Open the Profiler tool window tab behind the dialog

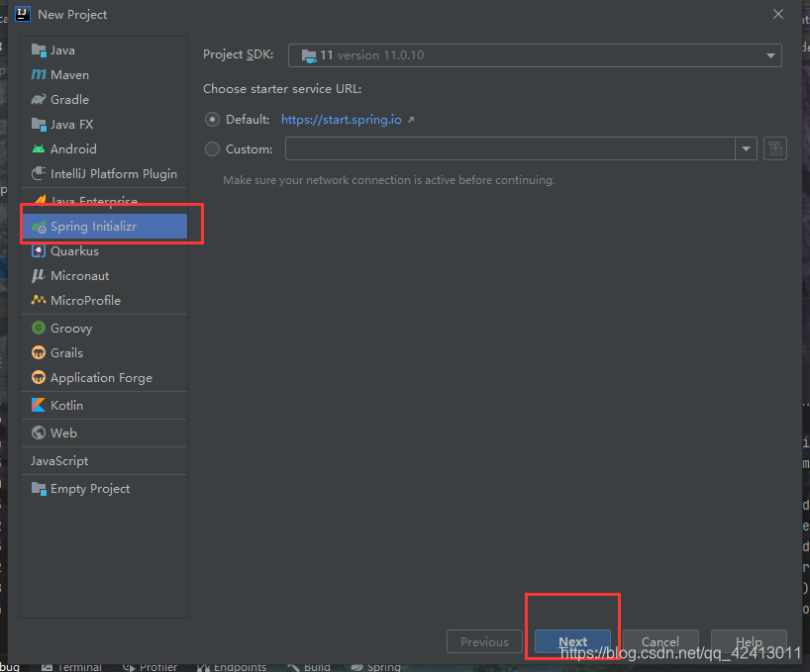coord(151,667)
